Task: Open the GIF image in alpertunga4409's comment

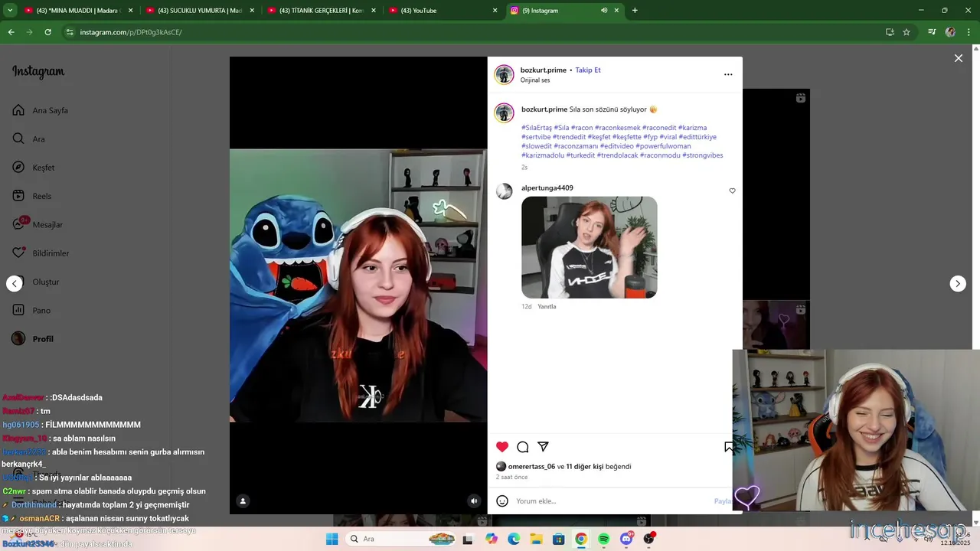Action: click(590, 247)
